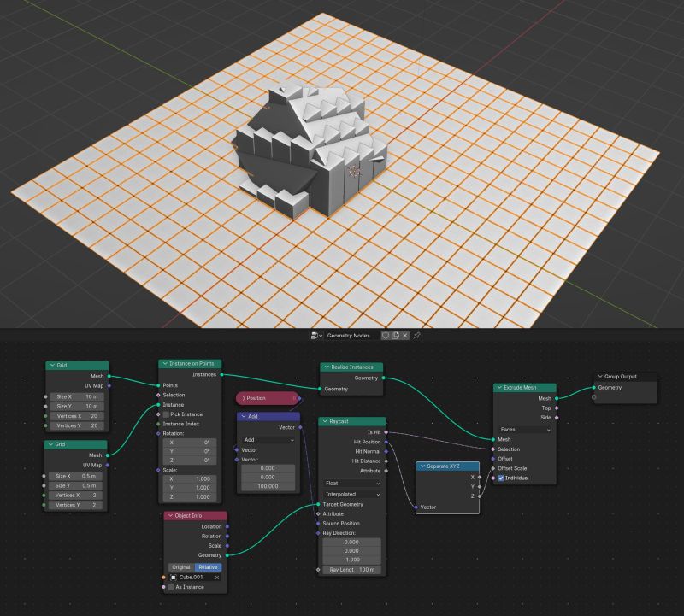Clear Cube.001 using its small X icon

pos(216,578)
